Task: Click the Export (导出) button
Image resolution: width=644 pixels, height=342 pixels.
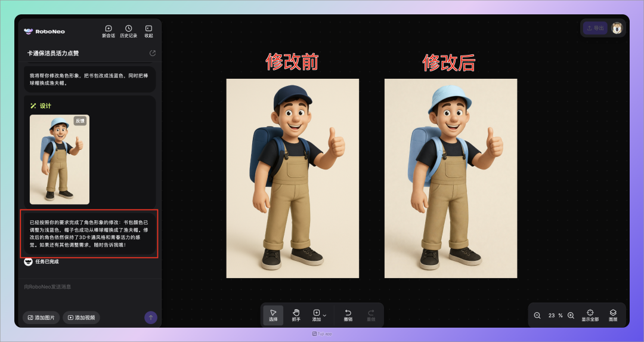Action: 595,28
